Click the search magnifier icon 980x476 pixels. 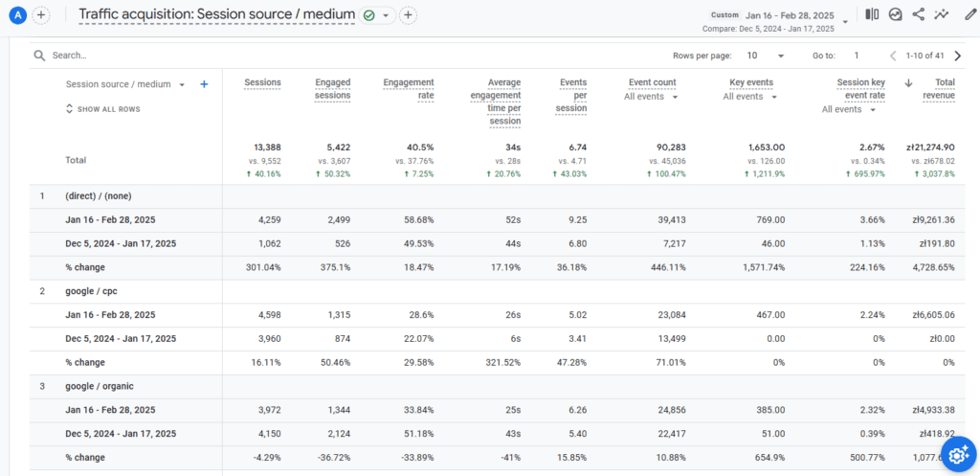[39, 56]
